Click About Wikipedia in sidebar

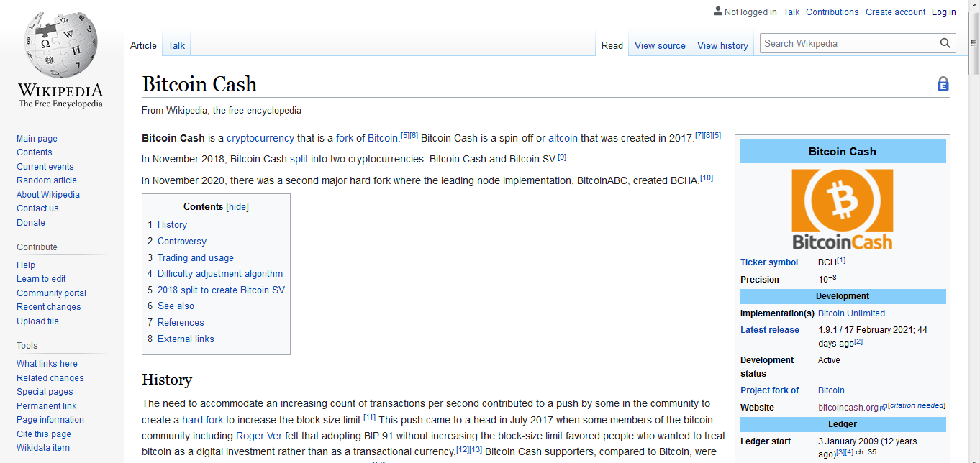(x=48, y=195)
